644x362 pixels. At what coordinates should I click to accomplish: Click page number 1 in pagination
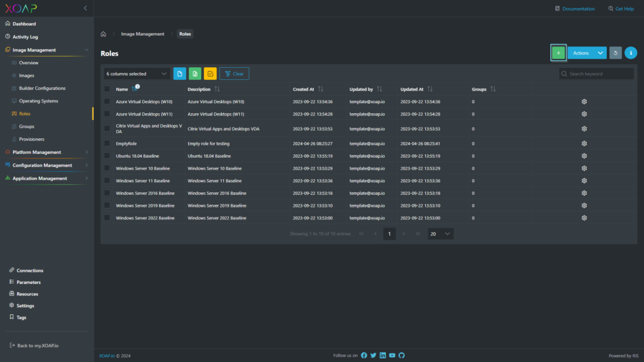[389, 234]
